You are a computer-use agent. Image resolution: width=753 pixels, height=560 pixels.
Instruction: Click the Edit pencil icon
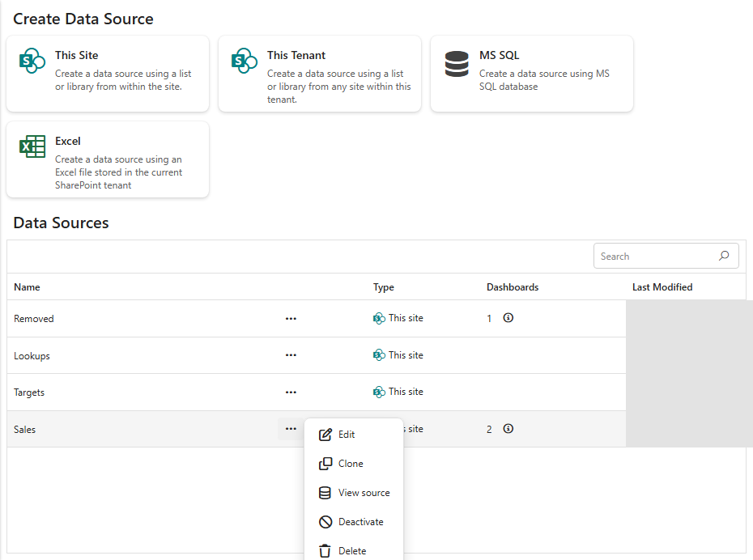325,435
